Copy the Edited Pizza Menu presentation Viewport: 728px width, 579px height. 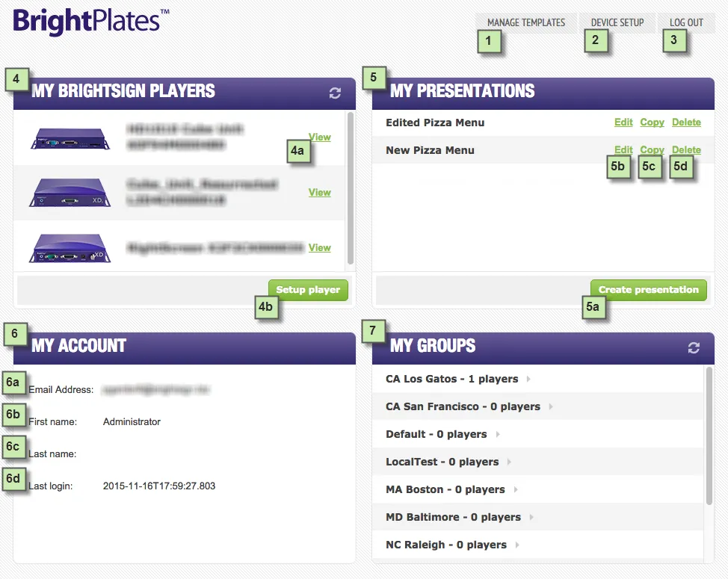[653, 122]
